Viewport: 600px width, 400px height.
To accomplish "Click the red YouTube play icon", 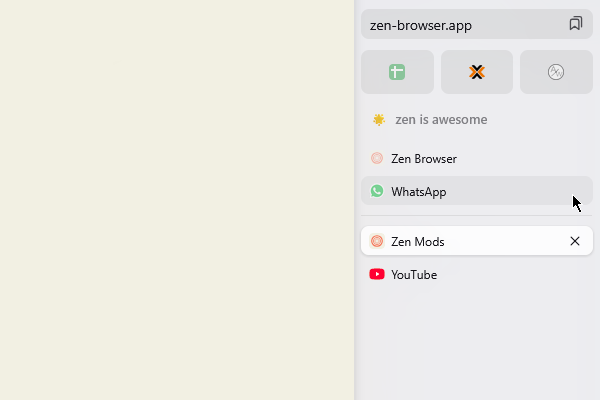I will [x=377, y=274].
